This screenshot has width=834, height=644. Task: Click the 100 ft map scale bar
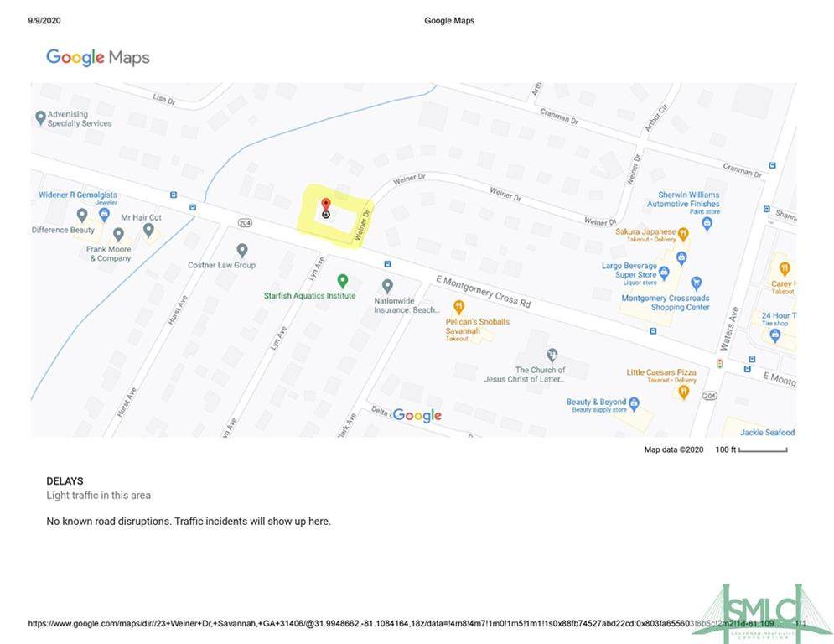763,450
